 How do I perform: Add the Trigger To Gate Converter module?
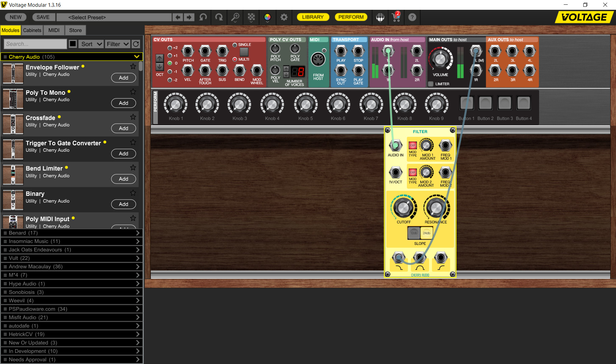point(123,154)
